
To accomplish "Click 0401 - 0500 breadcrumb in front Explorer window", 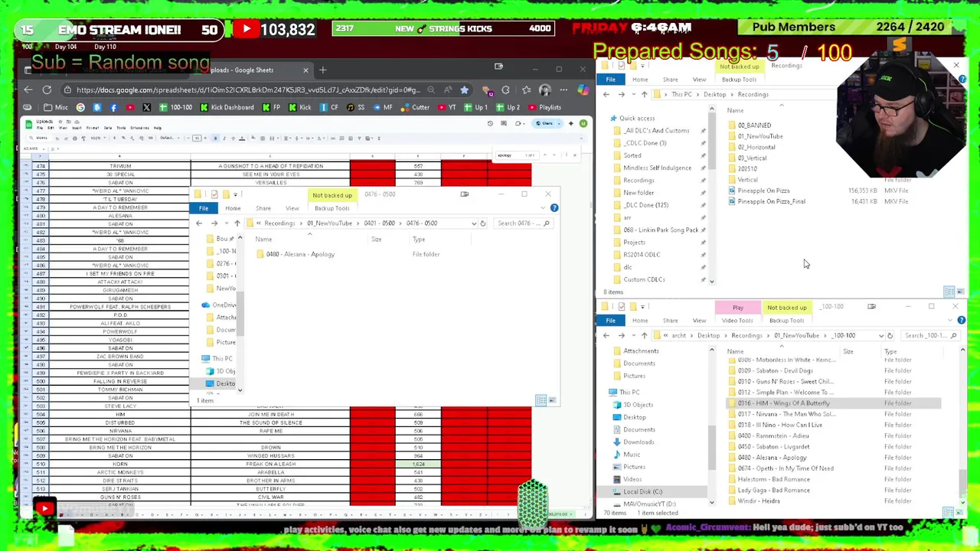I will (380, 223).
